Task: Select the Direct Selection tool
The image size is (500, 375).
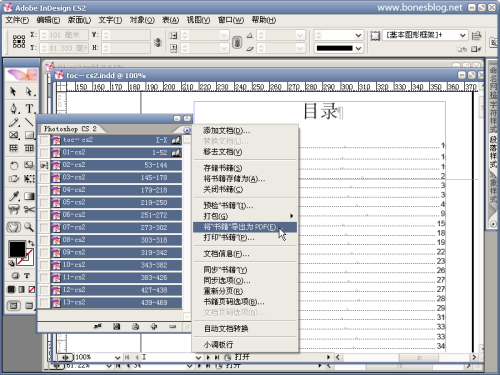Action: point(29,91)
